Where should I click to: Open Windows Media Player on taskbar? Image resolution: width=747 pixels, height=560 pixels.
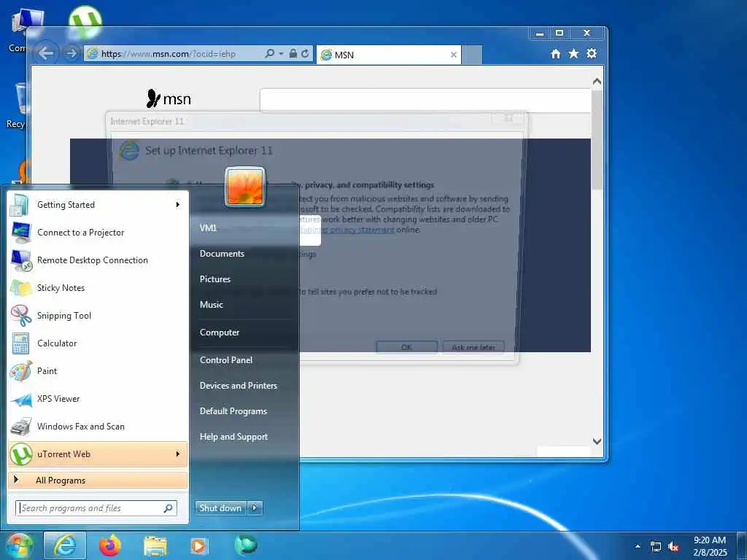click(198, 545)
